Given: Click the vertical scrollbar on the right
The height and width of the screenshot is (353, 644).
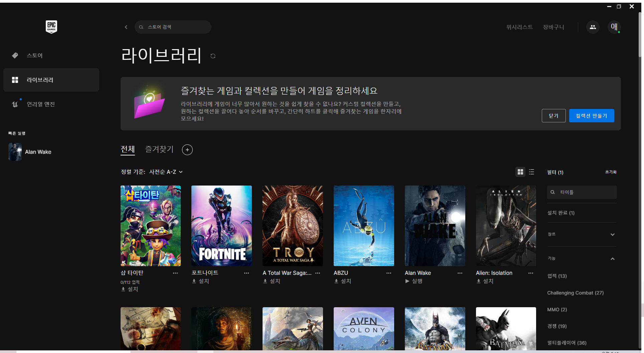Looking at the screenshot, I should 640,35.
